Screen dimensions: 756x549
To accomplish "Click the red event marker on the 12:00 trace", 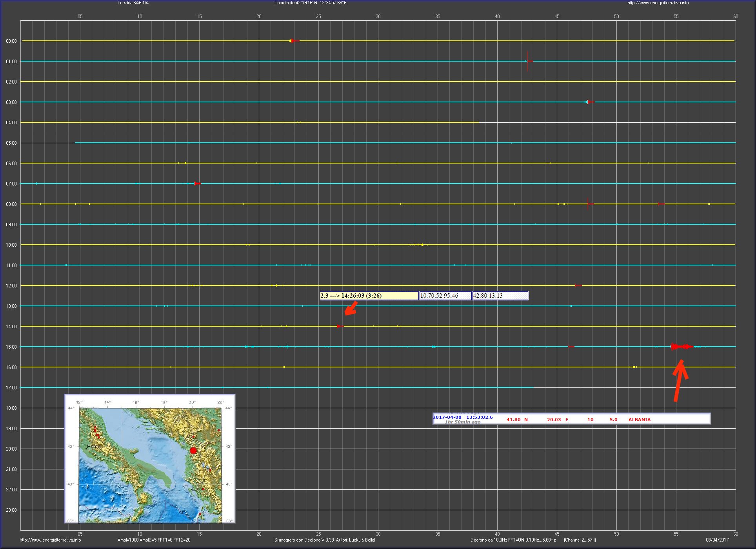I will click(x=578, y=285).
